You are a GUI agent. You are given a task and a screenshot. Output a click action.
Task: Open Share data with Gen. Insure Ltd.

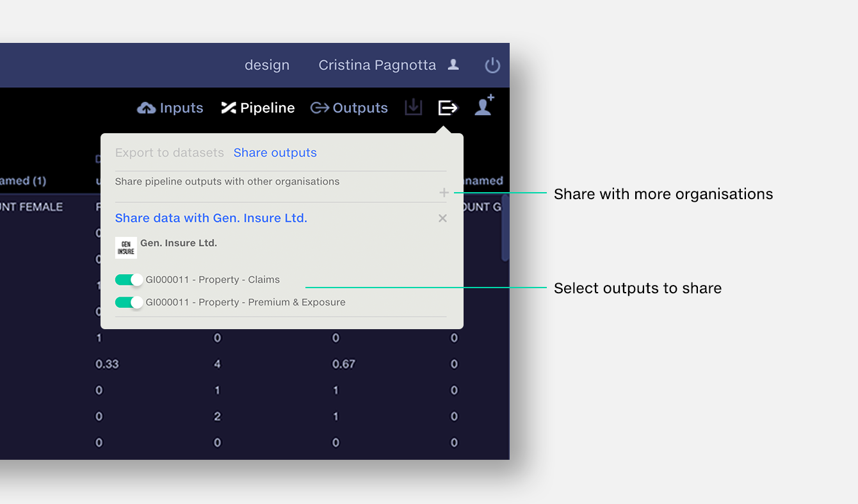coord(211,218)
